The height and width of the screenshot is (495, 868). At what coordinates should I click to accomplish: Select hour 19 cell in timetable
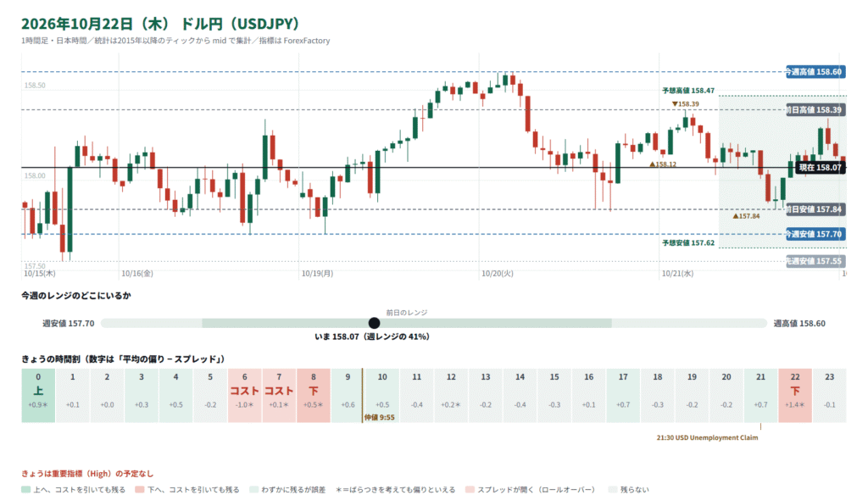click(x=692, y=395)
